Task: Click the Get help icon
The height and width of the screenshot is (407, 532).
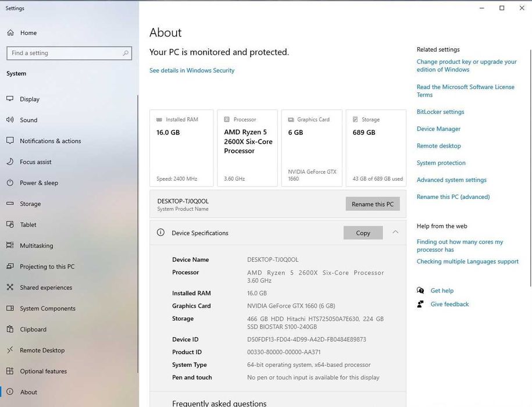Action: pyautogui.click(x=420, y=291)
